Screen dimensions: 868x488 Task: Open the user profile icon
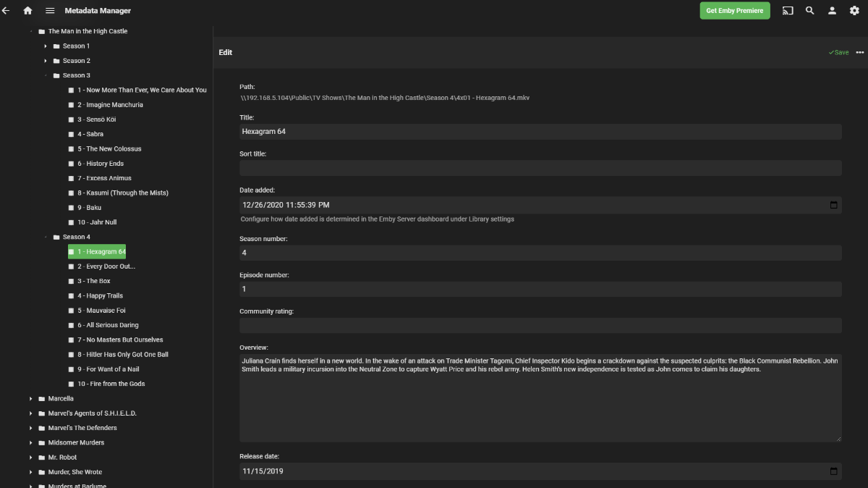(x=833, y=11)
